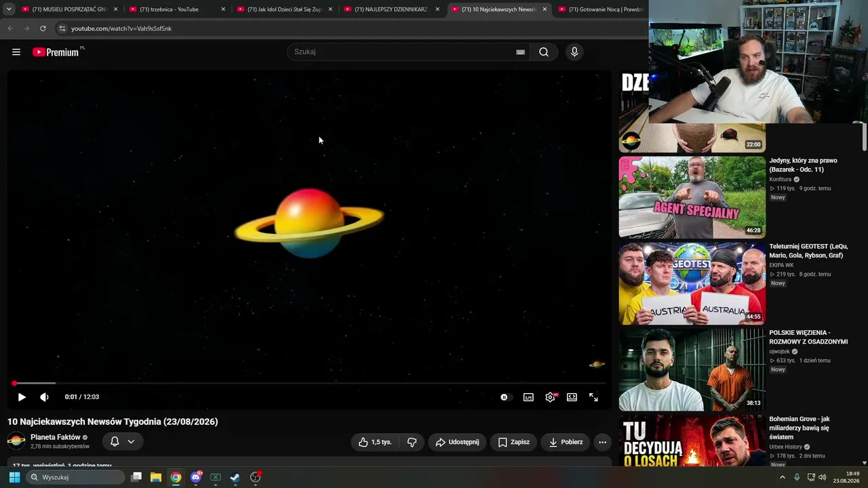Open the tab search dropdown arrow

(x=9, y=9)
